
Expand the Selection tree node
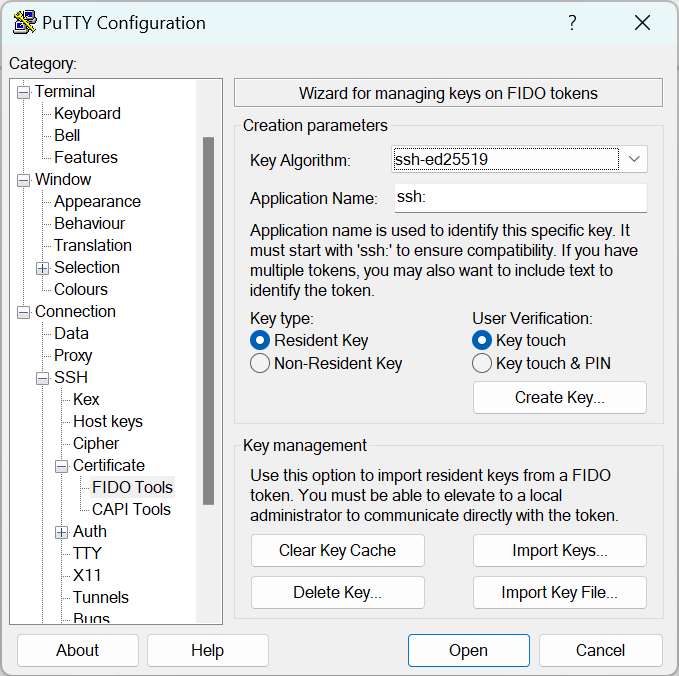click(x=42, y=268)
